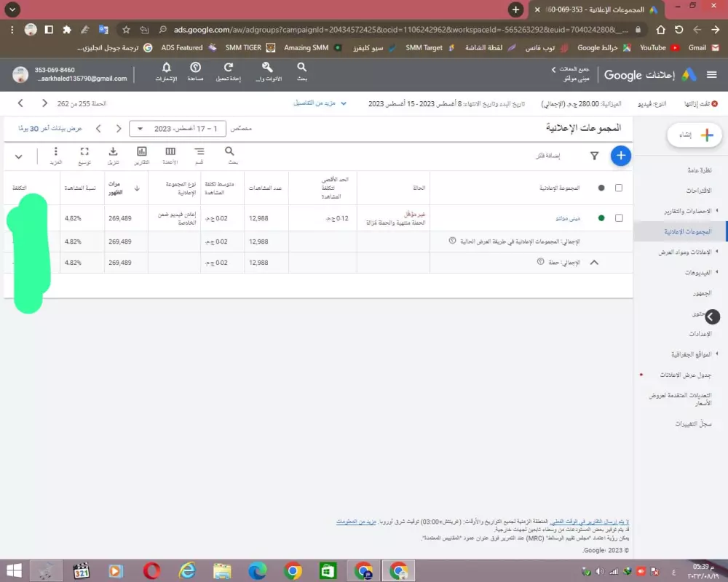
Task: Click the filter funnel icon near إضافة فلتر
Action: 595,156
